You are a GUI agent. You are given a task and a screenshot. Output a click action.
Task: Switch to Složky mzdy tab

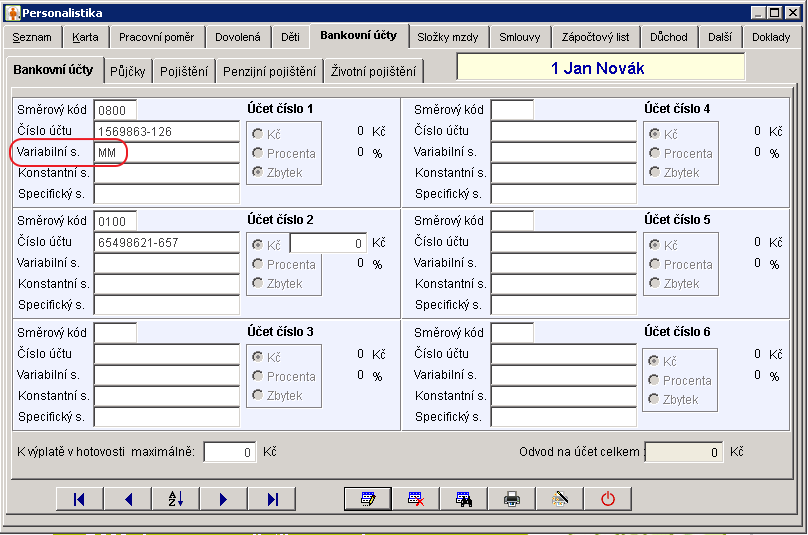coord(448,37)
